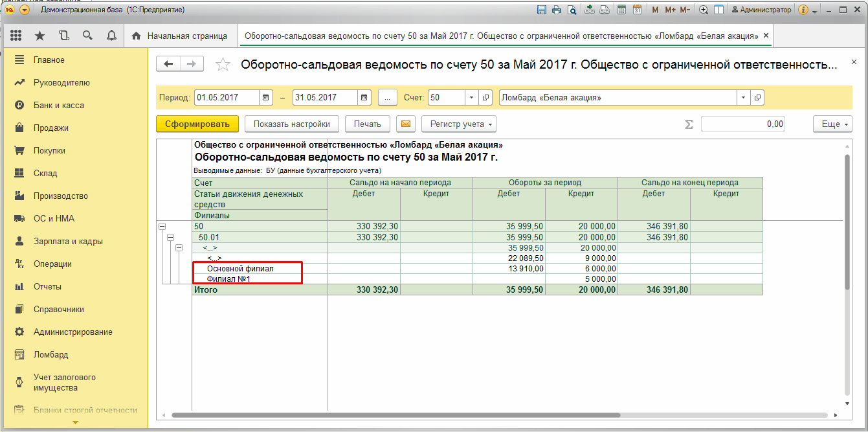
Task: Click the period selection "..." button
Action: [x=387, y=98]
